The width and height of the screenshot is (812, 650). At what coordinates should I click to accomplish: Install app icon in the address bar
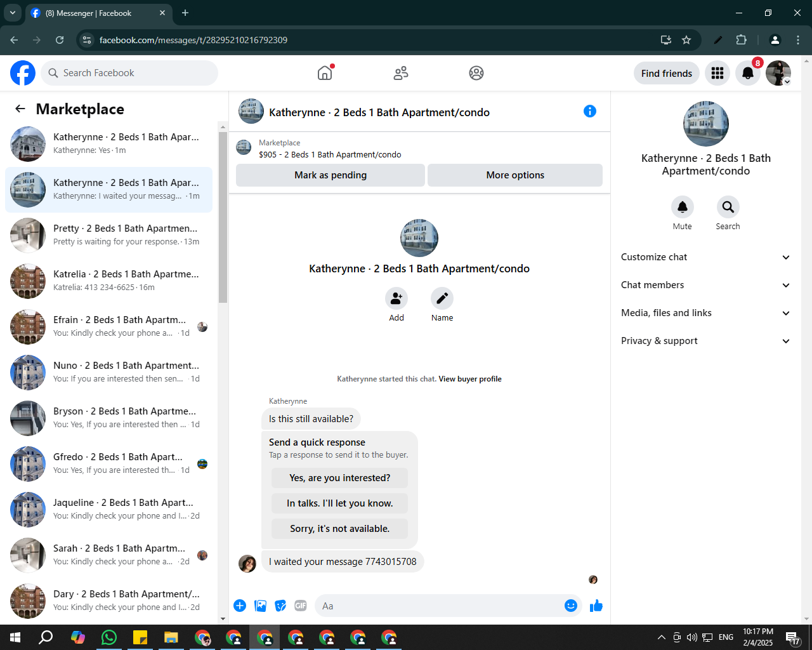pyautogui.click(x=666, y=40)
